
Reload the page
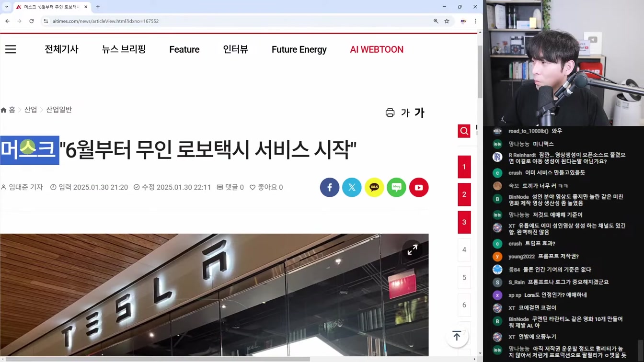click(32, 21)
